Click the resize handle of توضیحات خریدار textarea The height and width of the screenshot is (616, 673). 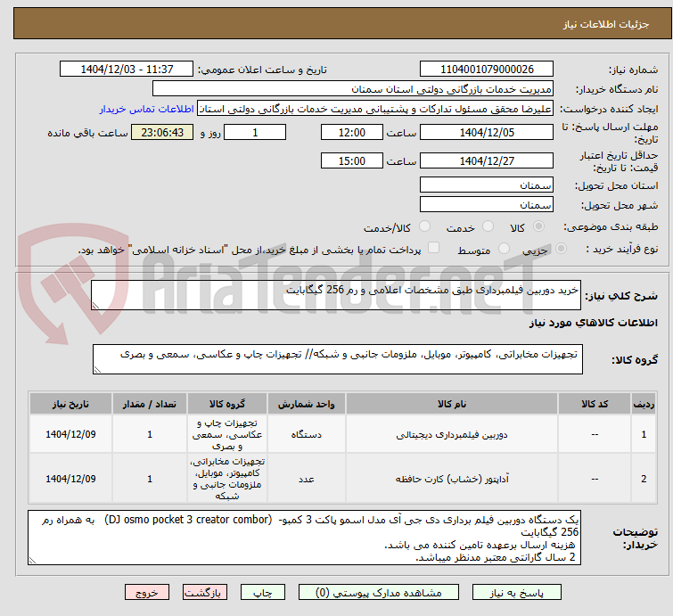click(x=33, y=560)
